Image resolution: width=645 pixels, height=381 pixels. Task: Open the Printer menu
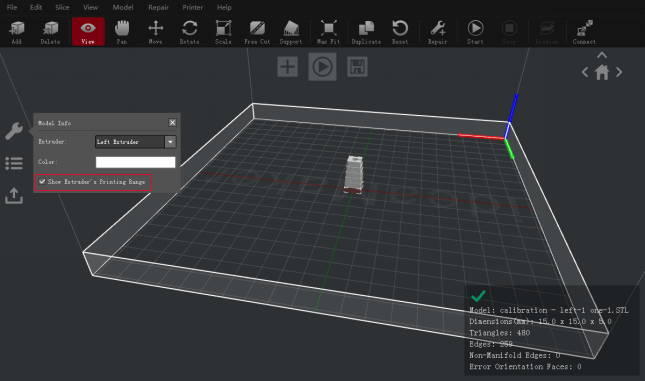pyautogui.click(x=193, y=7)
